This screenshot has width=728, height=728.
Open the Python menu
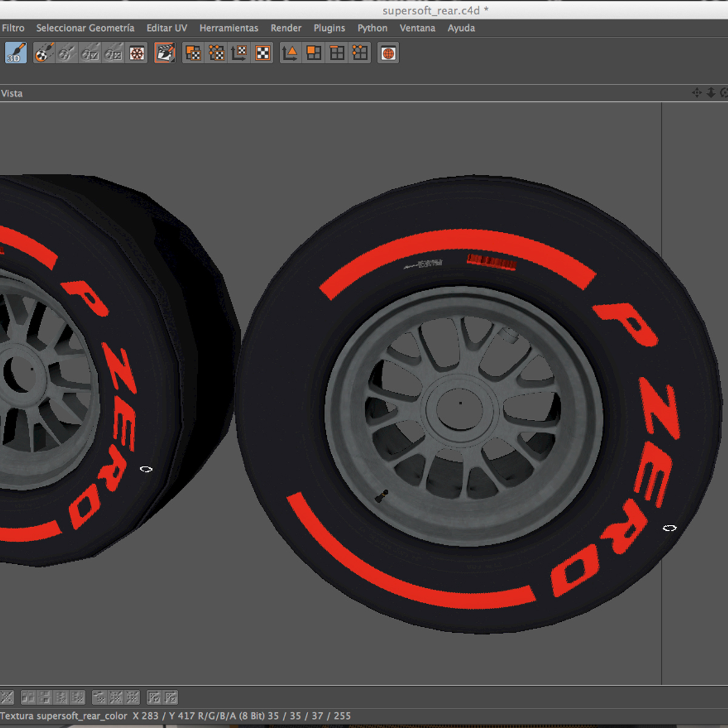[x=372, y=28]
